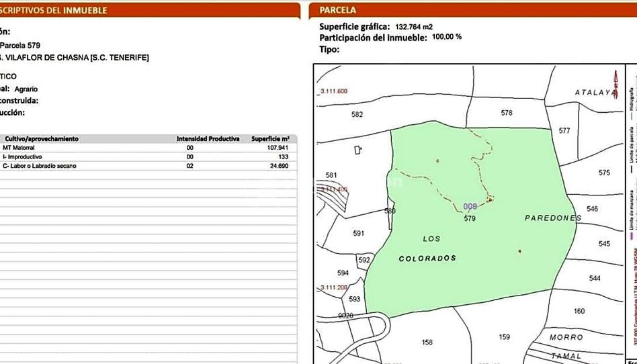637x364 pixels.
Task: Click the PARCELA section header
Action: click(x=338, y=10)
